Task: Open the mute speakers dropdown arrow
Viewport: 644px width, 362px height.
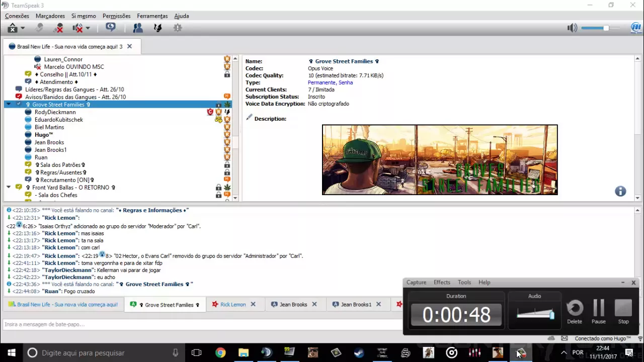Action: 88,28
